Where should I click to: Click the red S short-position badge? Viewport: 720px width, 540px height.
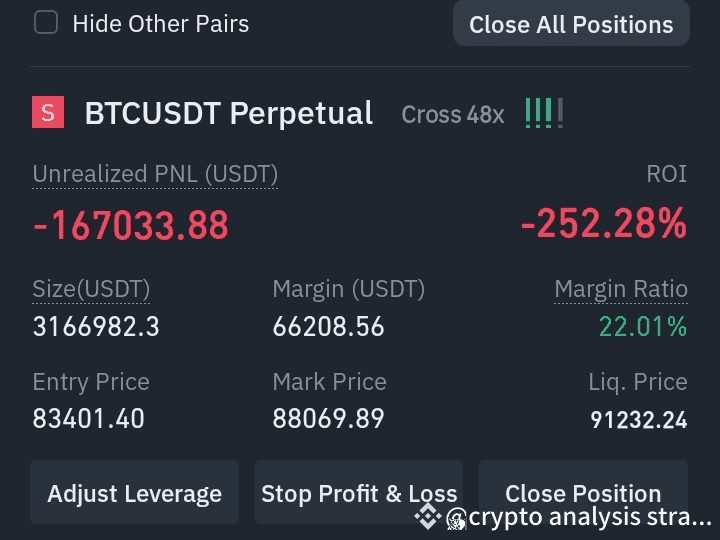48,112
